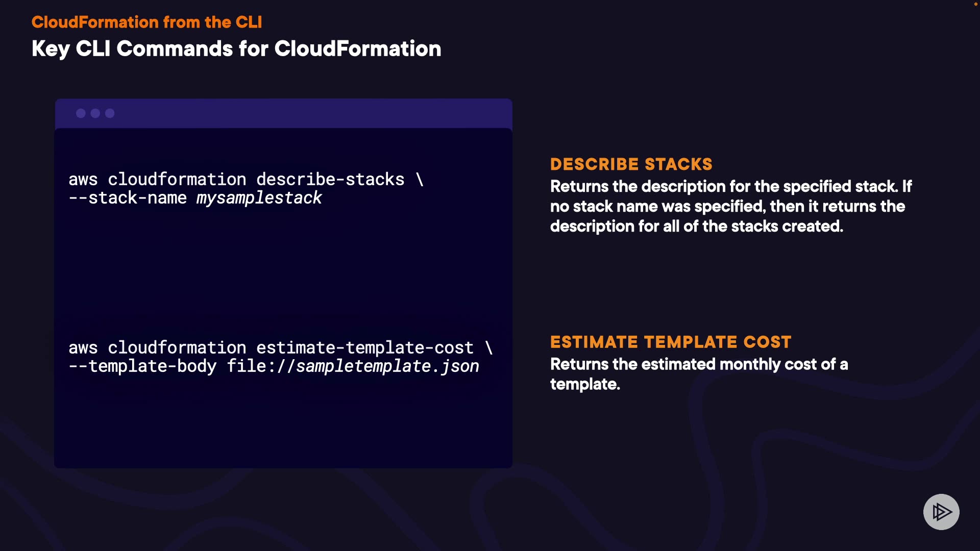The height and width of the screenshot is (551, 980).
Task: Click the middle terminal window dot
Action: coord(95,113)
